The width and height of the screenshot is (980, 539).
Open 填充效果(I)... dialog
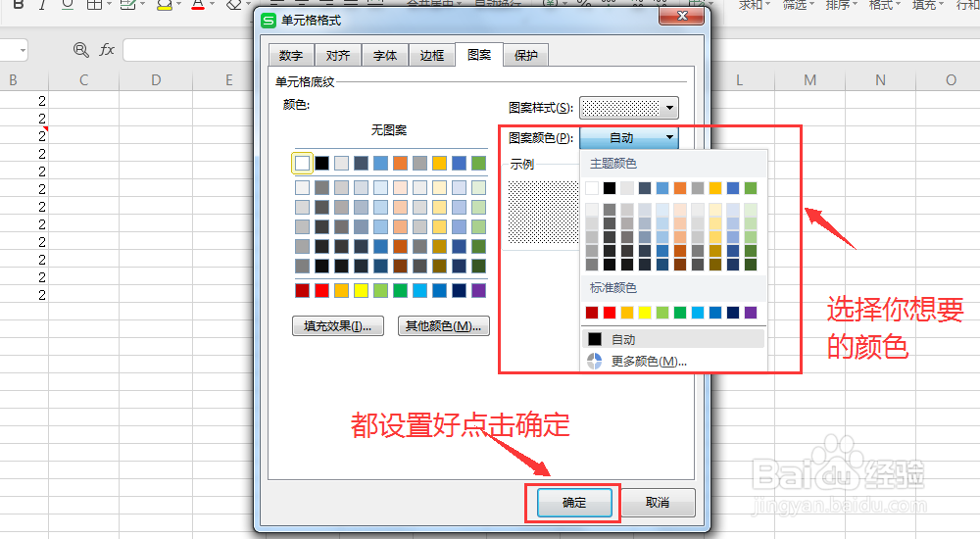337,325
